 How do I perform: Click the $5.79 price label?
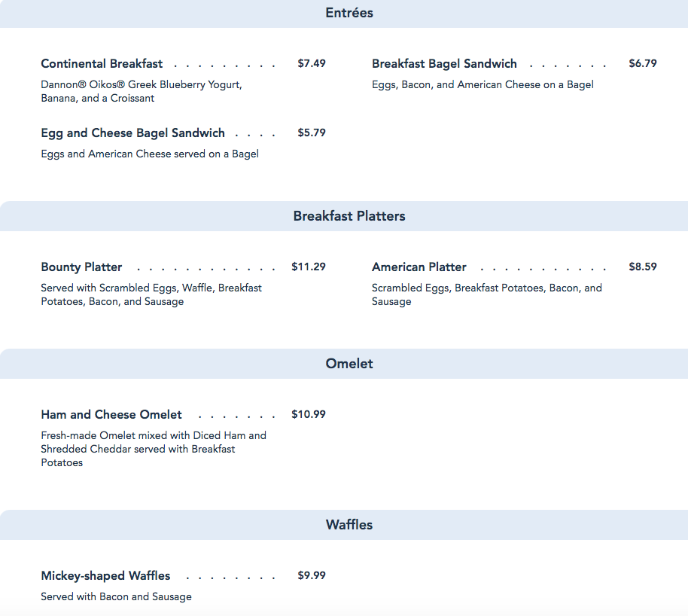[x=312, y=133]
